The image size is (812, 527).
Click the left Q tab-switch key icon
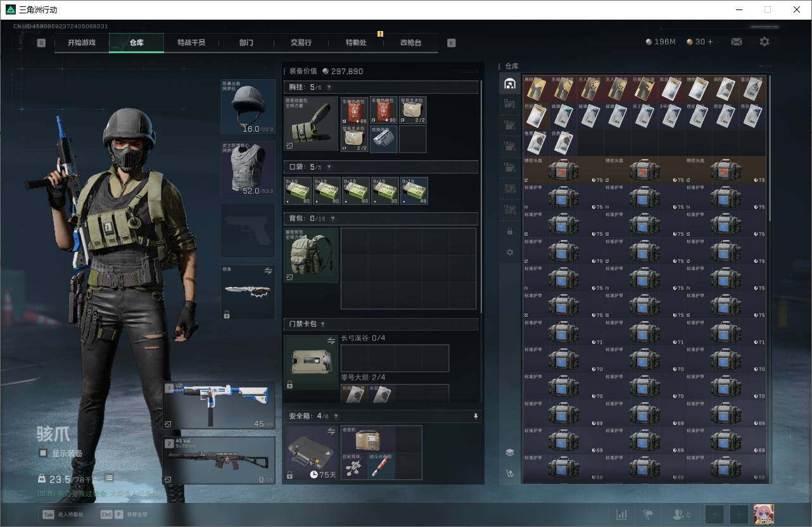click(x=41, y=43)
